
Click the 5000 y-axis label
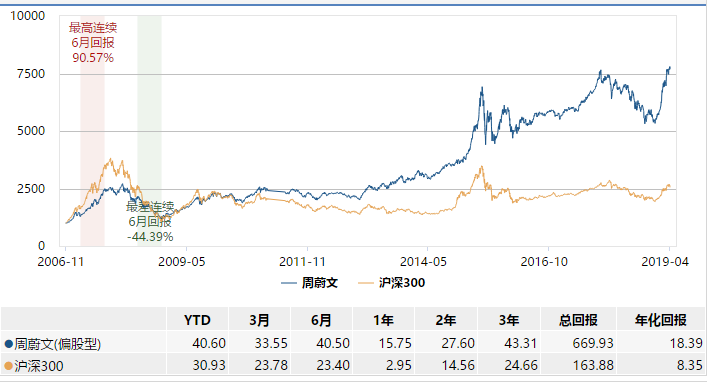pos(31,131)
